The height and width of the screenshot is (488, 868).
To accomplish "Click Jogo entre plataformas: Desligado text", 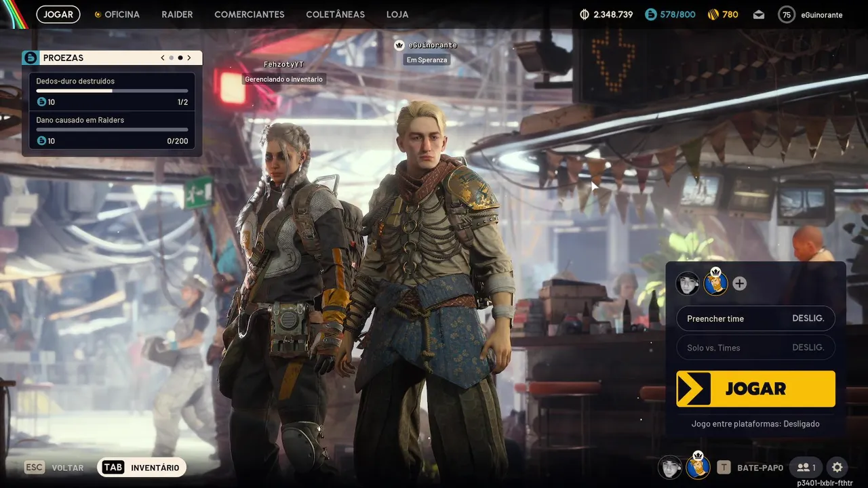I will click(755, 424).
